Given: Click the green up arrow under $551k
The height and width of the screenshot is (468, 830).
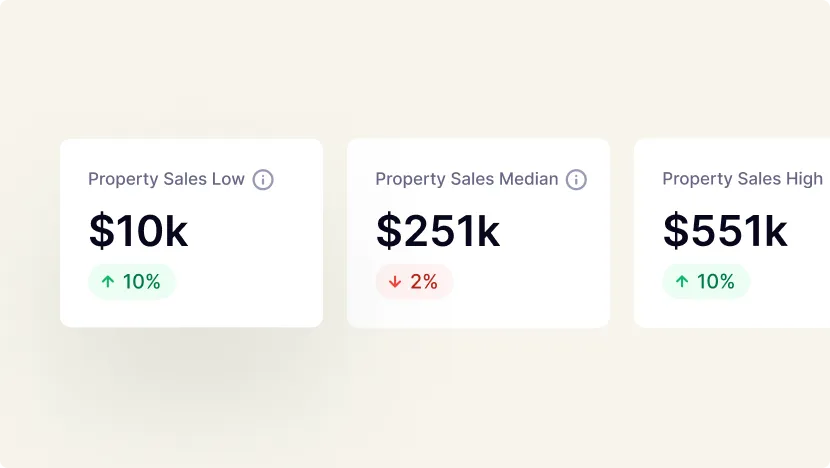Looking at the screenshot, I should (682, 282).
